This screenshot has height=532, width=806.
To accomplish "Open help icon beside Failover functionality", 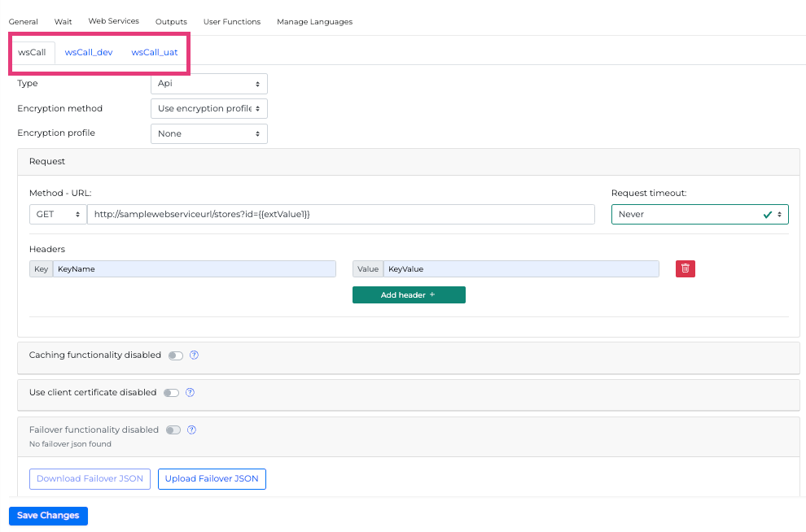I will pyautogui.click(x=192, y=430).
